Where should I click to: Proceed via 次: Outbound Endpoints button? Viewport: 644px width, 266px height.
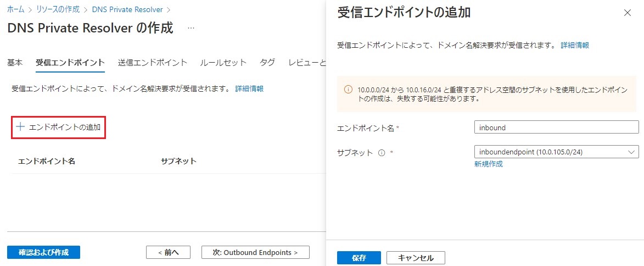255,252
